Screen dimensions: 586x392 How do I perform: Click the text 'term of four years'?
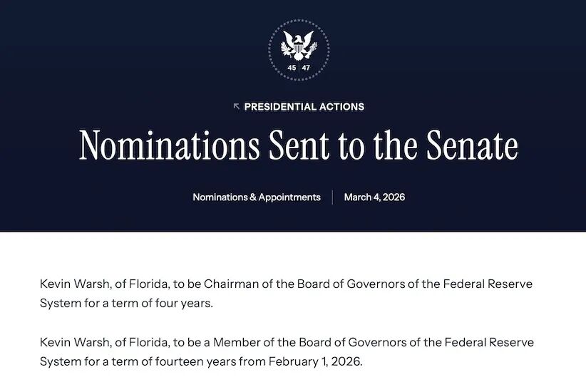167,303
